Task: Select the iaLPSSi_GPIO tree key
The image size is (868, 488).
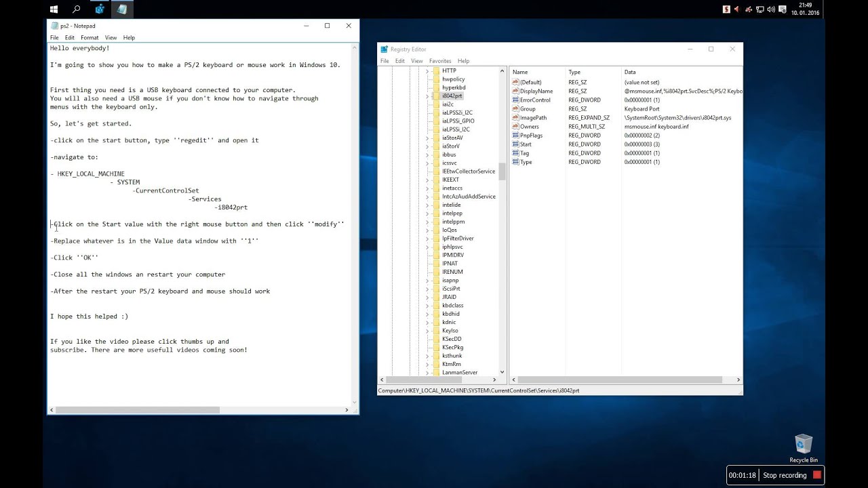Action: tap(458, 121)
